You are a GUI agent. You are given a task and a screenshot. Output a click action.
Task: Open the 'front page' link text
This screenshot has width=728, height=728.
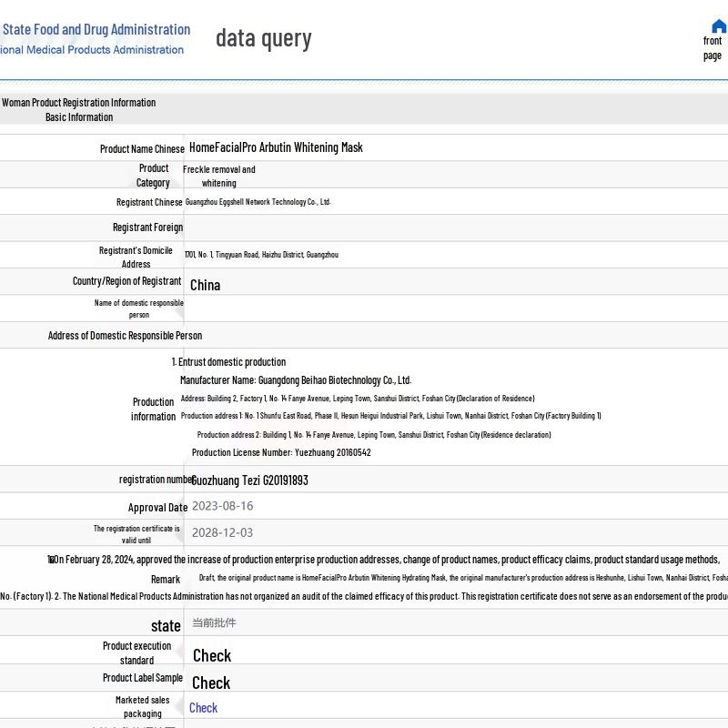pos(713,48)
